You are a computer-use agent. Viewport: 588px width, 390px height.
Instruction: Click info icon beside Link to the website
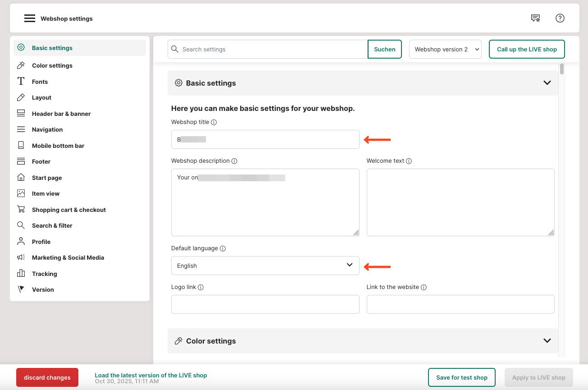424,287
